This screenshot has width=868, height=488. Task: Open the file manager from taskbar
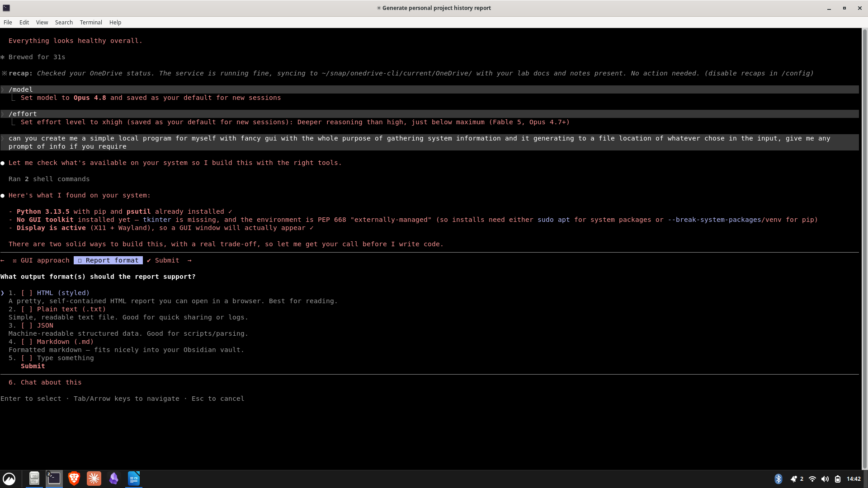pos(34,478)
